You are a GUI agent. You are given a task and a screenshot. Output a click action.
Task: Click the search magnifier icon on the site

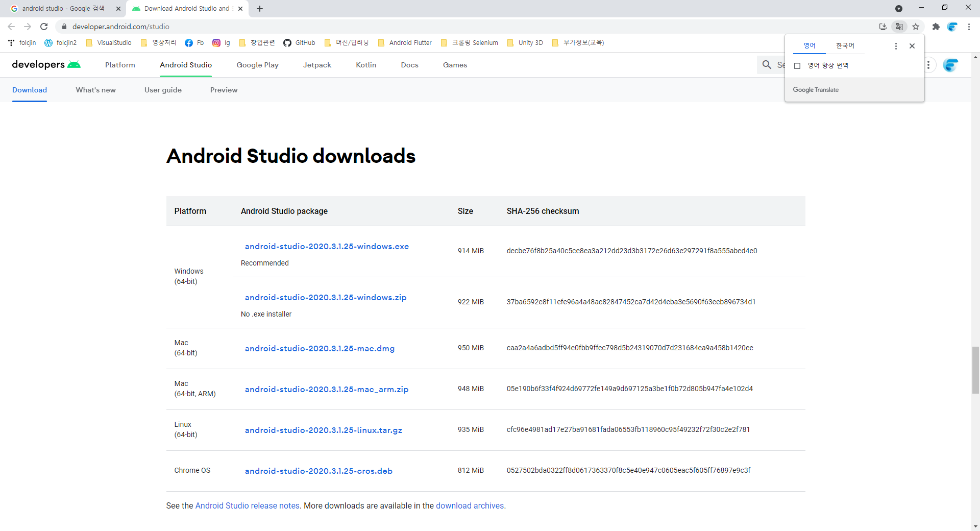[x=767, y=65]
